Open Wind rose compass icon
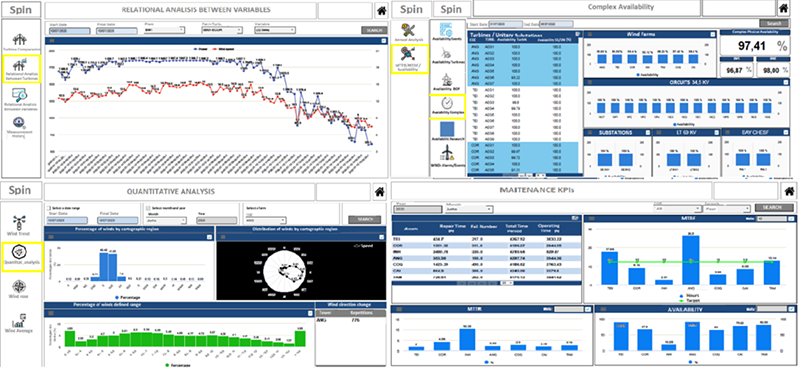 [19, 286]
